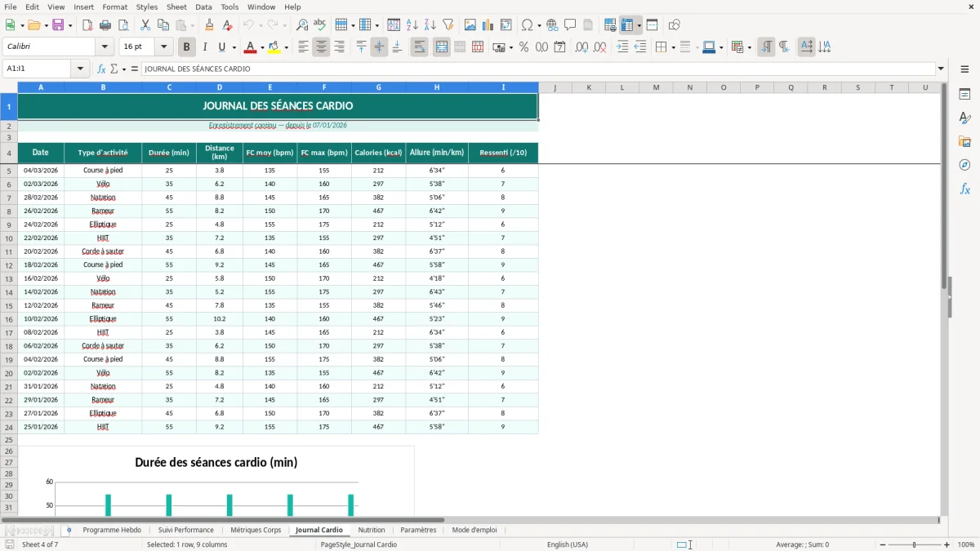The width and height of the screenshot is (980, 551).
Task: Toggle Italic formatting
Action: 205,47
